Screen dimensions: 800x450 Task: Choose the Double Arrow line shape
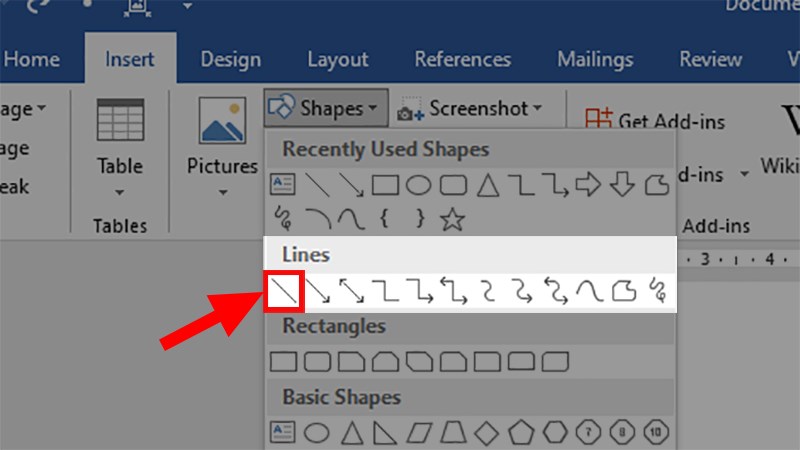(x=351, y=291)
